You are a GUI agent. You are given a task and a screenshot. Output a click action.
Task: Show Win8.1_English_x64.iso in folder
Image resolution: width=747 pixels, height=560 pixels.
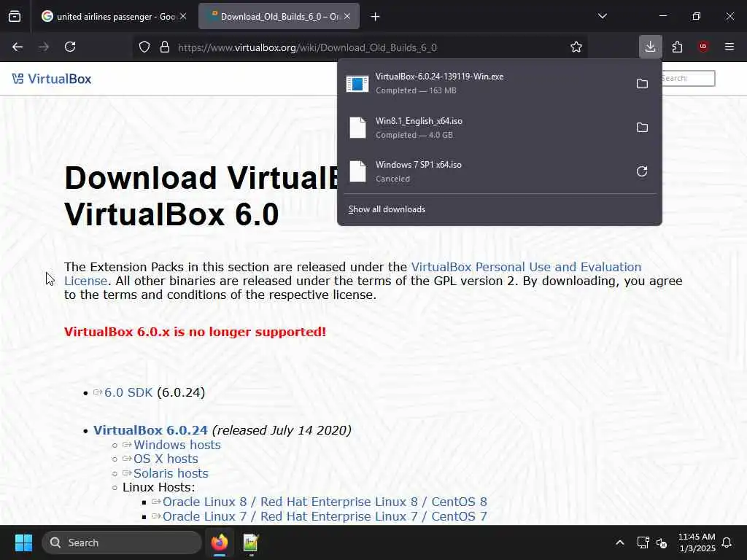tap(642, 128)
